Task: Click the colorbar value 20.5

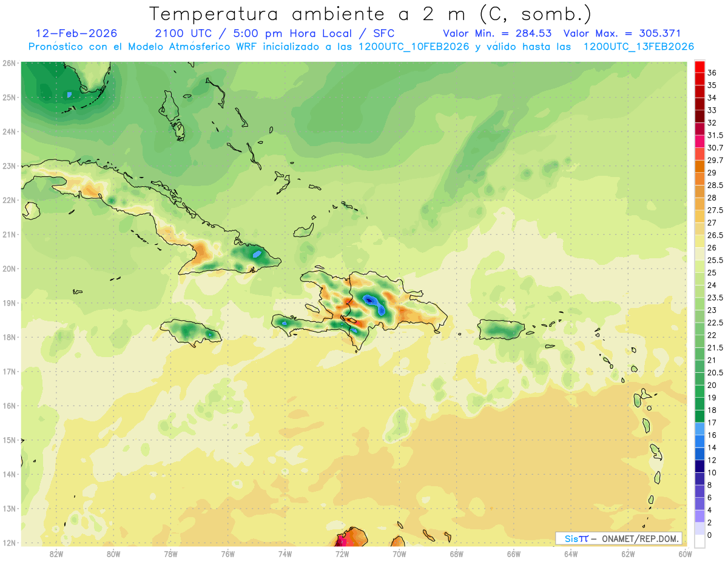Action: (715, 372)
